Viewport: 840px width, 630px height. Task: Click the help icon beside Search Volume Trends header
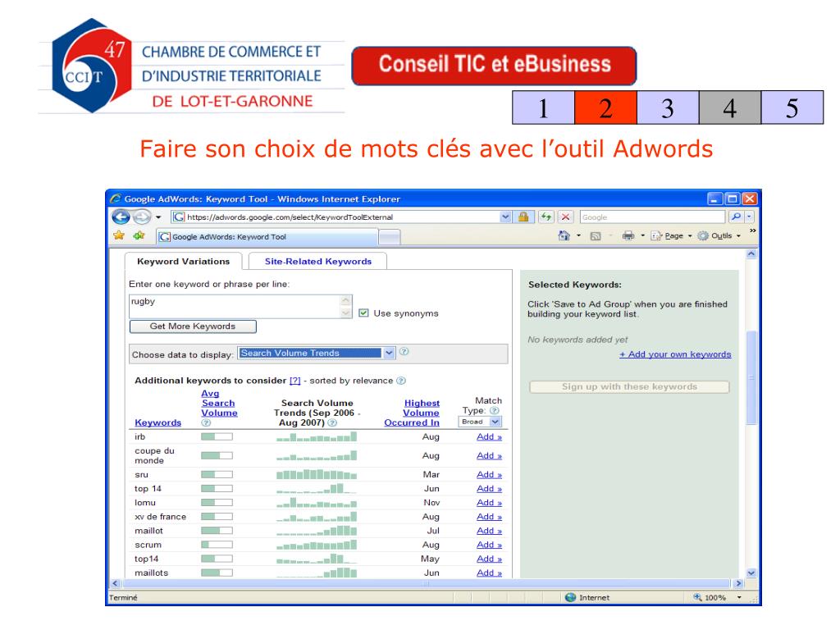(x=332, y=422)
